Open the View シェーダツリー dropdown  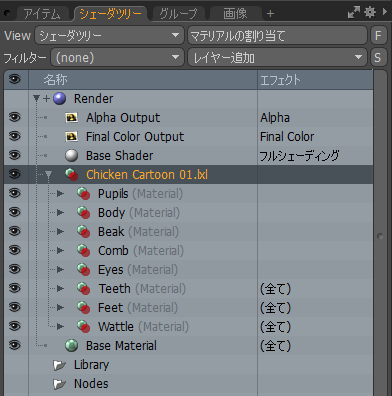click(109, 35)
